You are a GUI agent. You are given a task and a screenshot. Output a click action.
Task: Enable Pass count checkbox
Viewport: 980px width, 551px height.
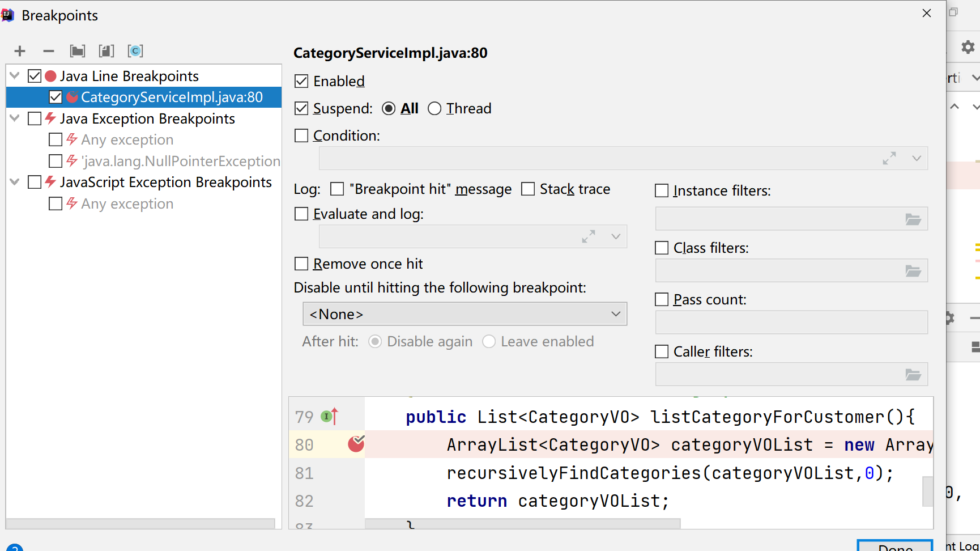click(662, 299)
